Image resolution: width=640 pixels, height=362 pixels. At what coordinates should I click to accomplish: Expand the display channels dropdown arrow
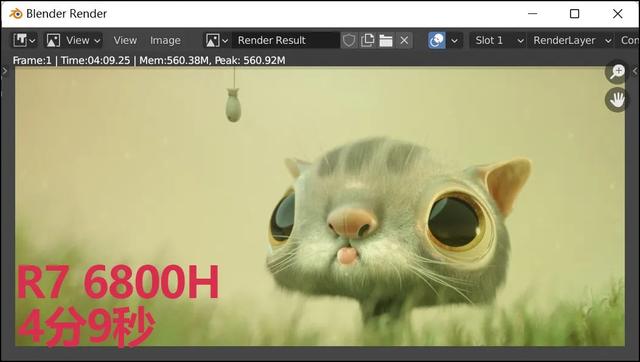click(455, 40)
